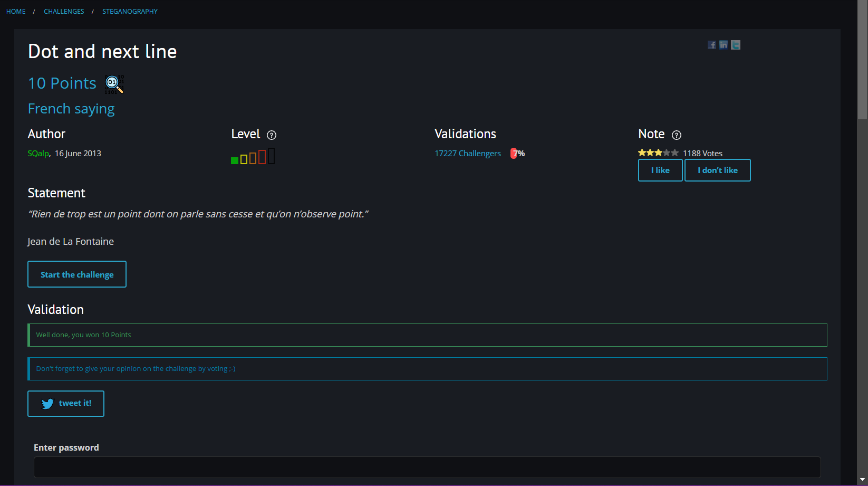The width and height of the screenshot is (868, 486).
Task: Vote with I like button
Action: pyautogui.click(x=660, y=170)
